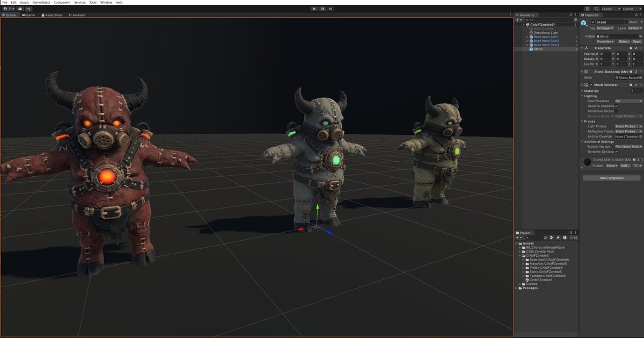Switch to the Game tab
Viewport: 644px width, 338px height.
point(28,15)
